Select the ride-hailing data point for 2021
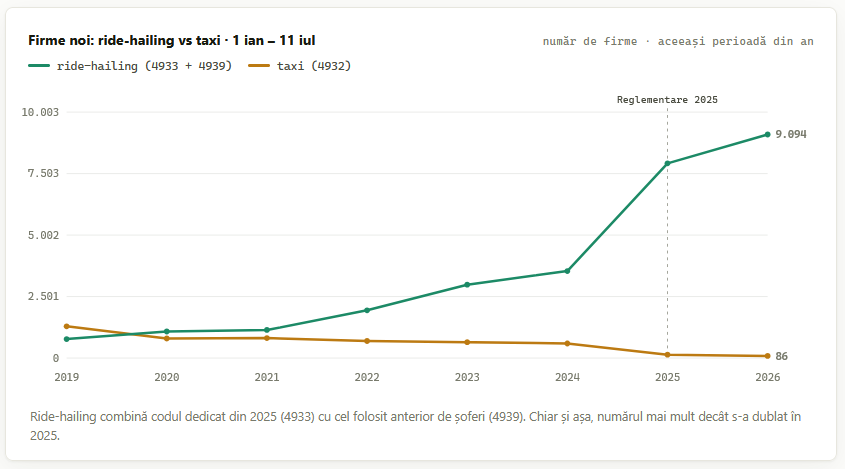Image resolution: width=845 pixels, height=469 pixels. click(267, 330)
